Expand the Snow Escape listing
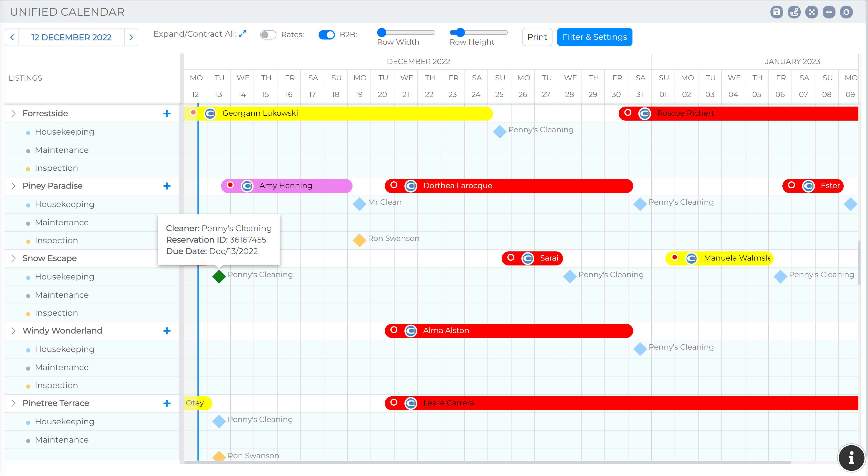Screen dimensions: 868x476 (x=14, y=258)
